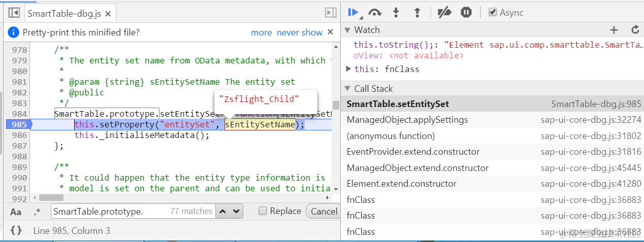Refresh watch expressions
The width and height of the screenshot is (644, 242).
click(635, 30)
